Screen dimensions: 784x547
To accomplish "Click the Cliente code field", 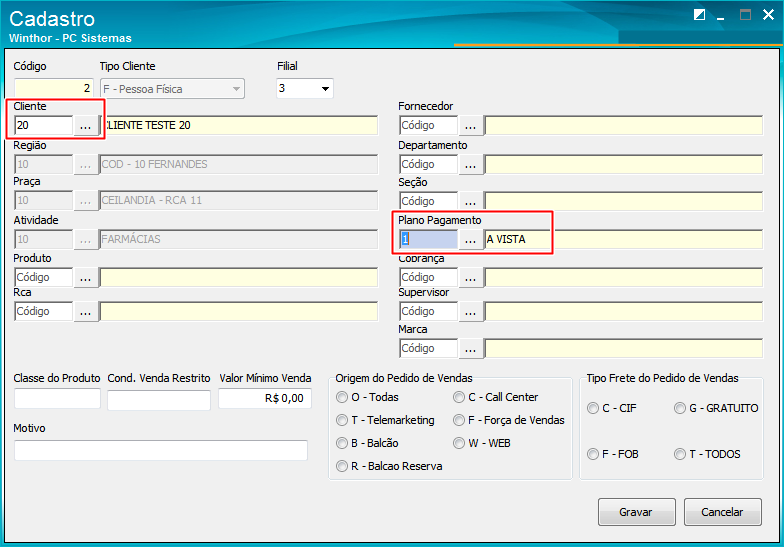I will (x=44, y=126).
